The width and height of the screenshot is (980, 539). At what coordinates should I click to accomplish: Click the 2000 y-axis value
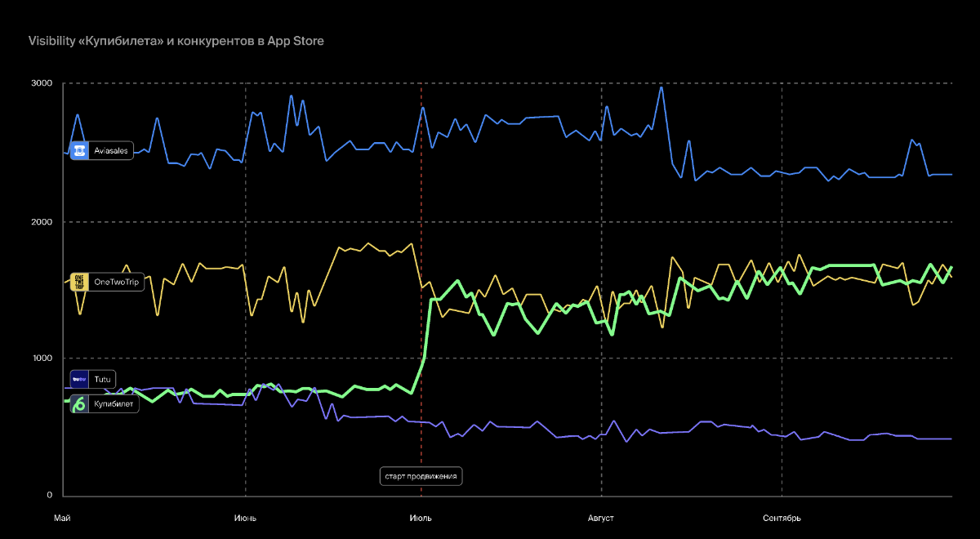42,222
